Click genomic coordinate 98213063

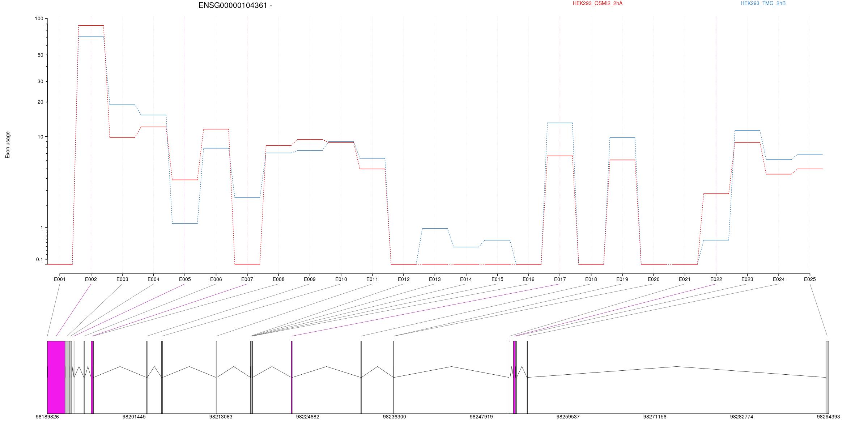(x=221, y=417)
